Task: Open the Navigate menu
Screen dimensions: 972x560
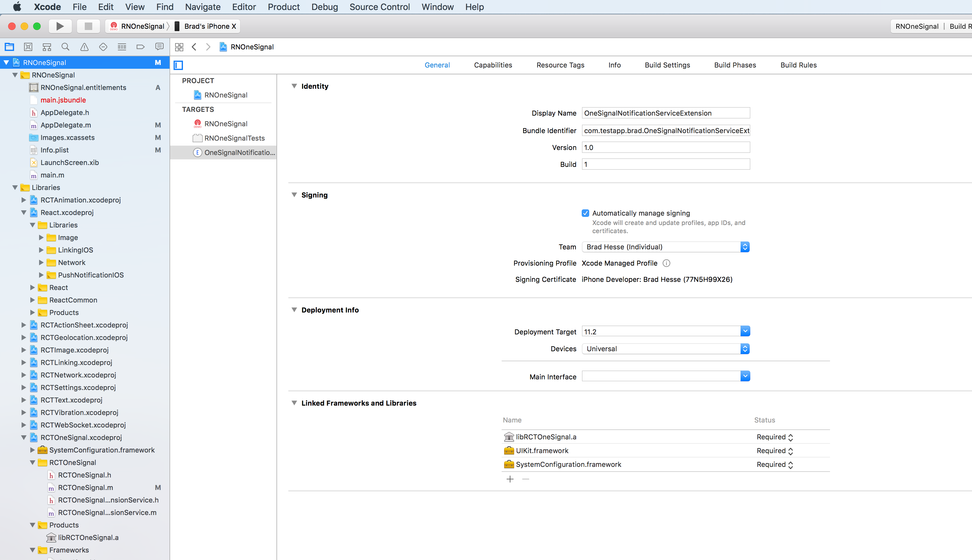Action: [203, 7]
